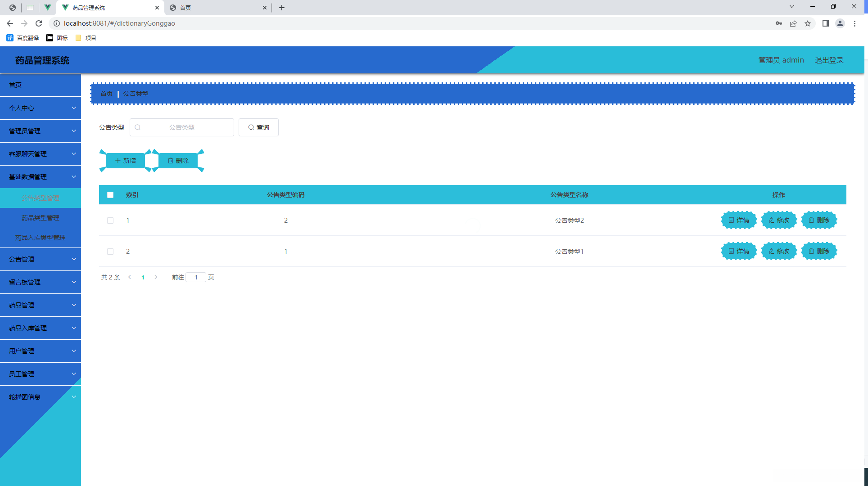Click the 新增 add button
868x486 pixels.
126,161
